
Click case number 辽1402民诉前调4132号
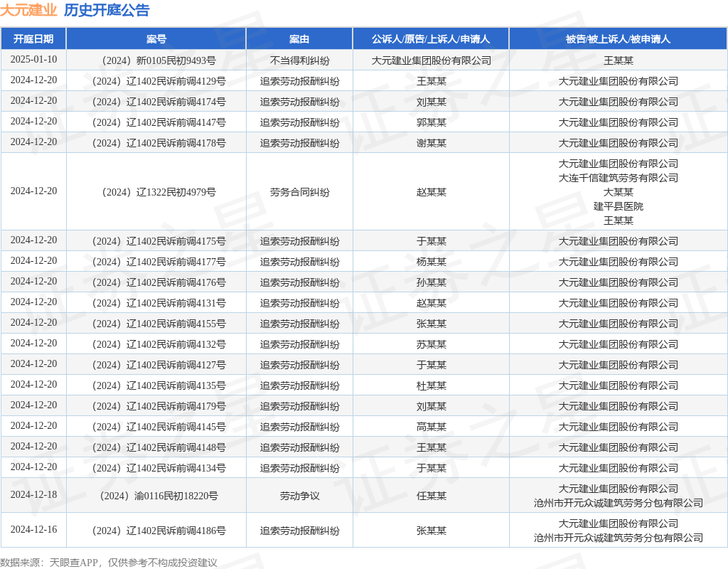pos(159,344)
